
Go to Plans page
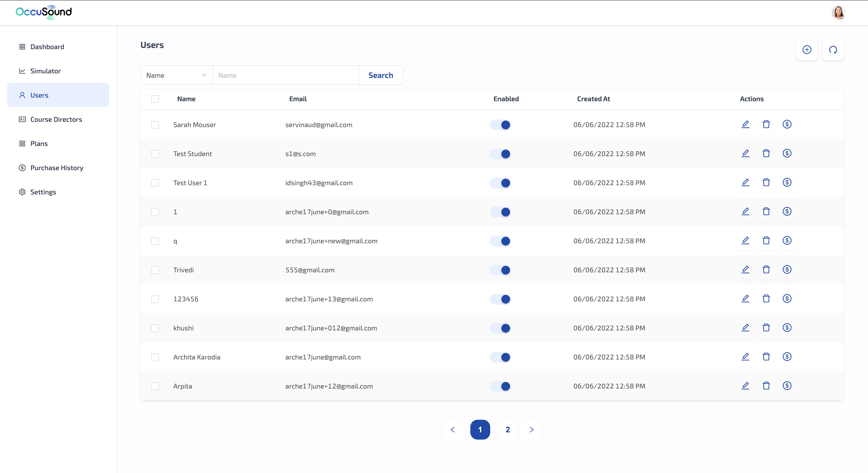click(x=58, y=144)
